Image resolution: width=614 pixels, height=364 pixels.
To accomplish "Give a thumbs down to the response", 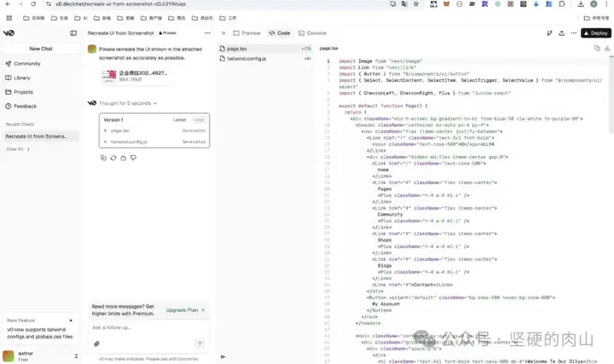I will [134, 158].
